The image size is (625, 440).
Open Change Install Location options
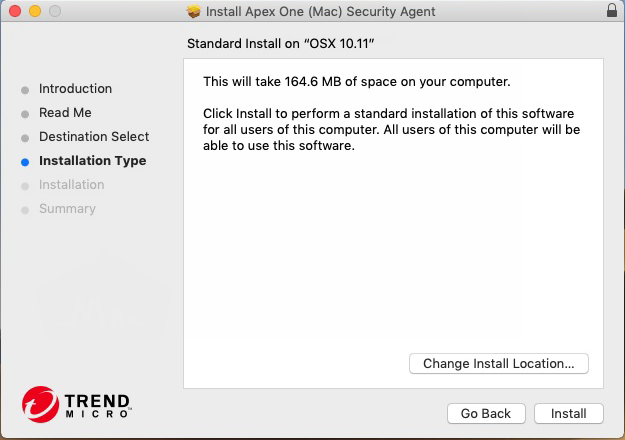498,363
